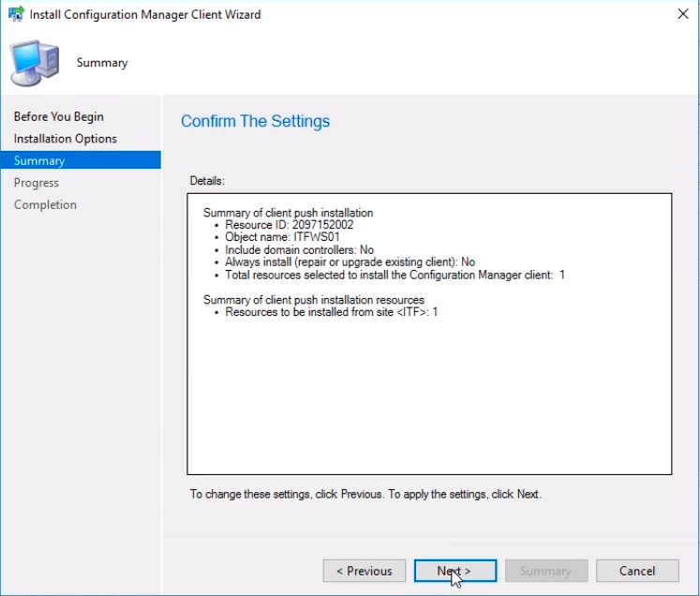Click the Next button to apply settings
The height and width of the screenshot is (596, 700).
click(454, 571)
